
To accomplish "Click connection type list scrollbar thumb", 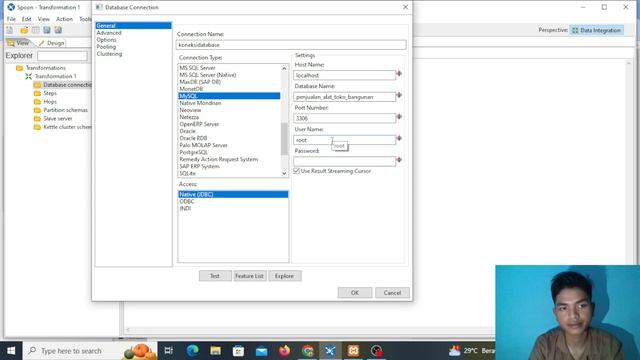I will 284,139.
